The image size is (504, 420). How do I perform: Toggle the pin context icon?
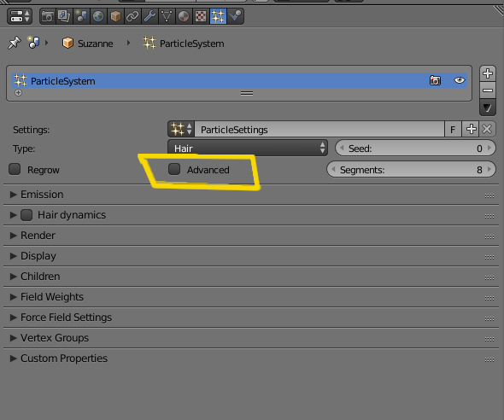pyautogui.click(x=15, y=43)
